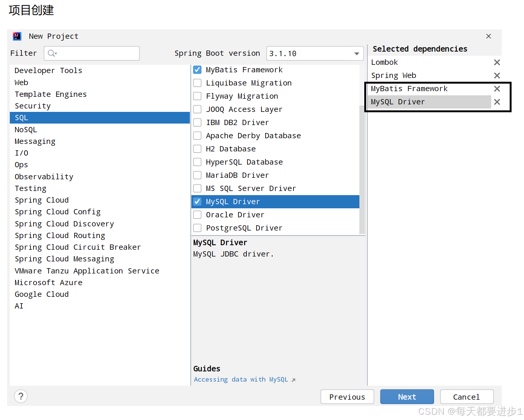Image resolution: width=524 pixels, height=420 pixels.
Task: Open Spring Cloud Circuit Breaker category
Action: point(100,247)
